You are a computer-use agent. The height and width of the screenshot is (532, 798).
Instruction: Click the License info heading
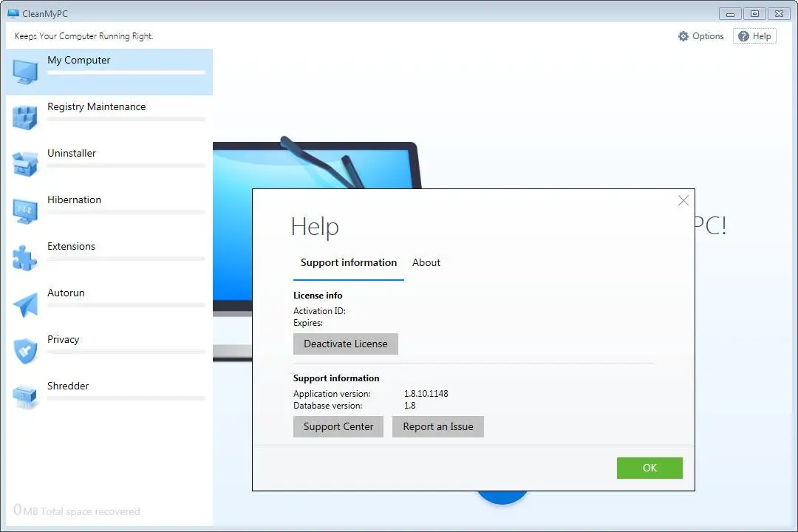click(x=318, y=296)
